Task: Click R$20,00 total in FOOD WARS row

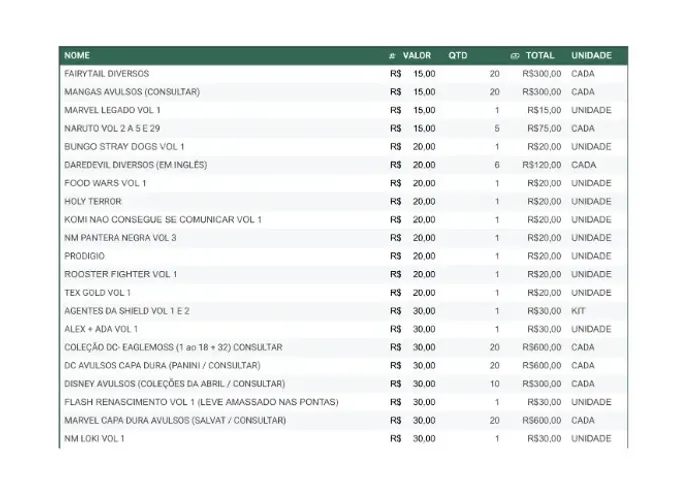Action: tap(544, 183)
